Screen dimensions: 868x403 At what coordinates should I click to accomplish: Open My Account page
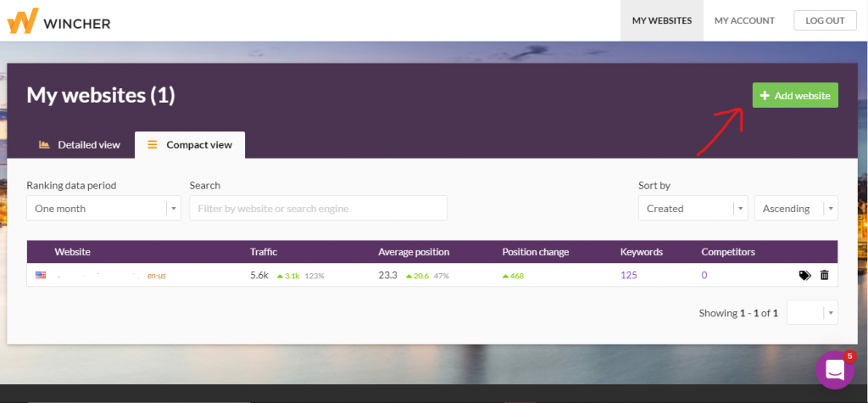click(744, 20)
